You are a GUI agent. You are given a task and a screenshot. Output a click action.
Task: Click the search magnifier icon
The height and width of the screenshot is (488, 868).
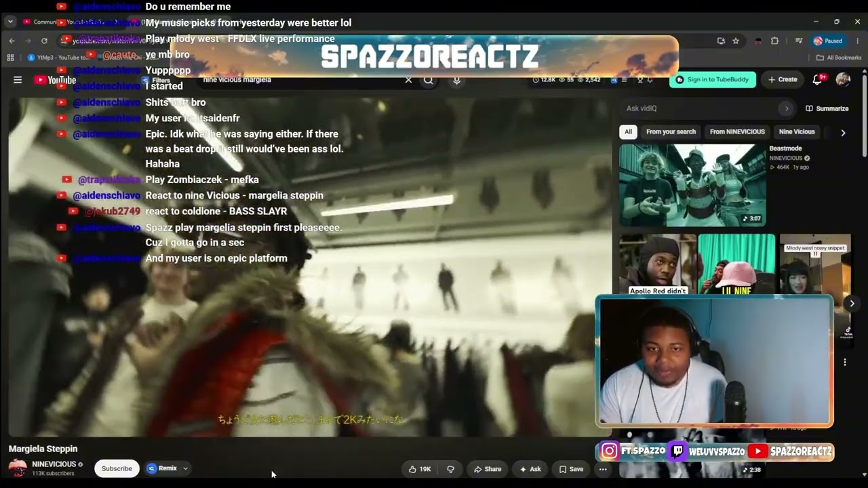coord(429,80)
